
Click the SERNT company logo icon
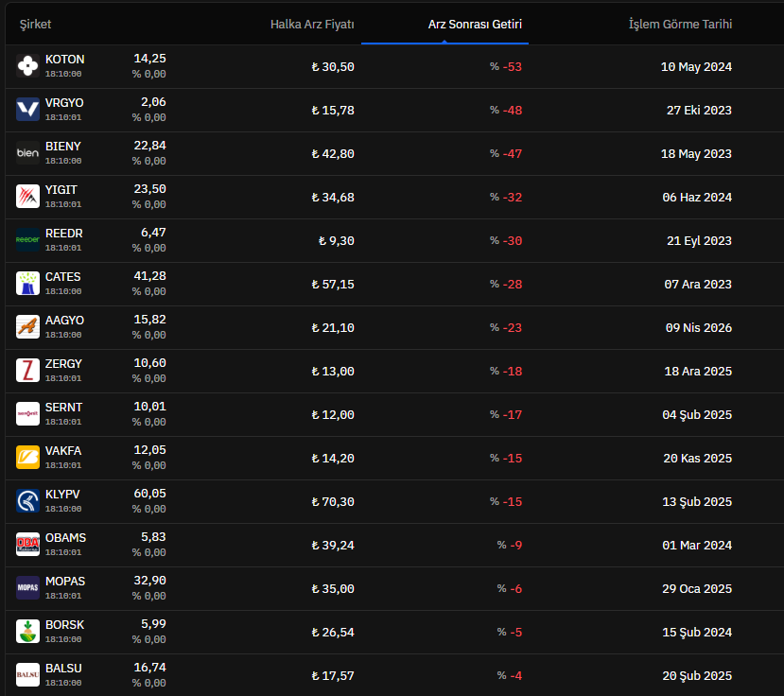coord(27,414)
